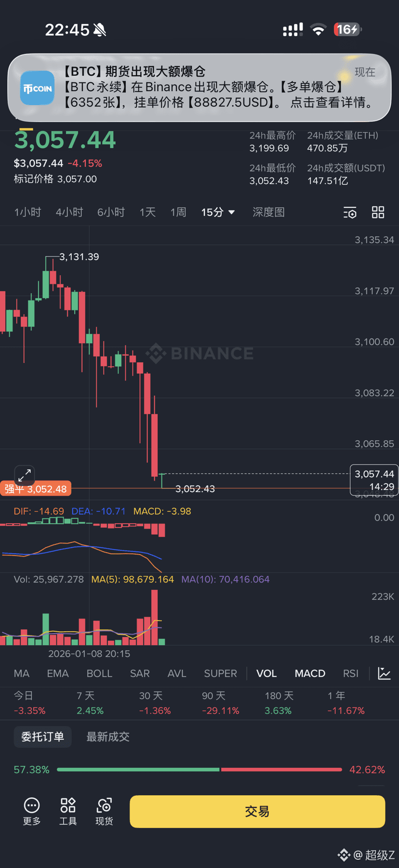Tap the 强平 3,052.48 liquidation price label
This screenshot has width=399, height=868.
pos(36,489)
